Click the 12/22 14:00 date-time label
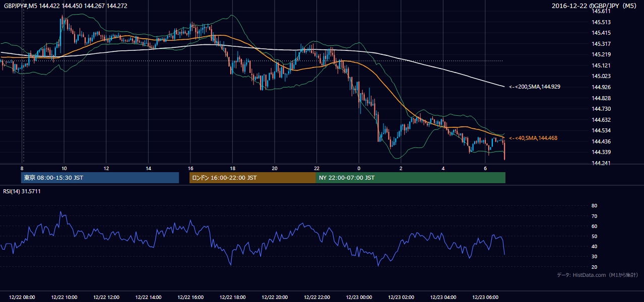This screenshot has width=644, height=302. [148, 297]
